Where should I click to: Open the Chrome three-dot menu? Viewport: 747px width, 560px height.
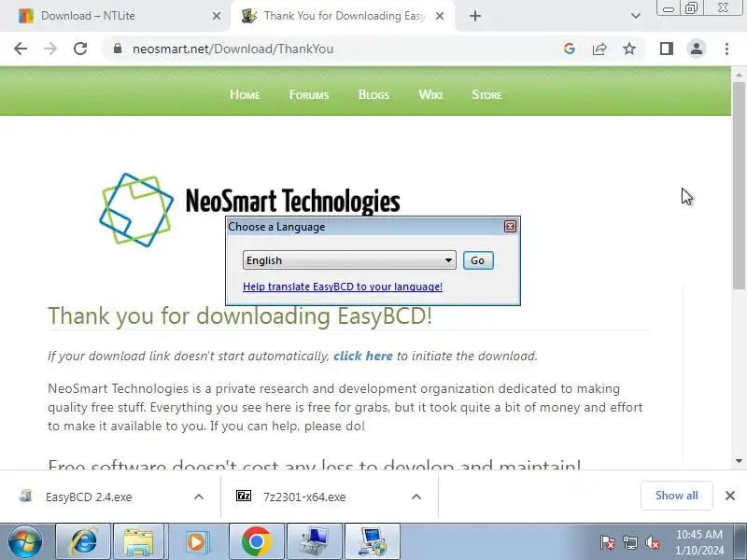pyautogui.click(x=726, y=49)
